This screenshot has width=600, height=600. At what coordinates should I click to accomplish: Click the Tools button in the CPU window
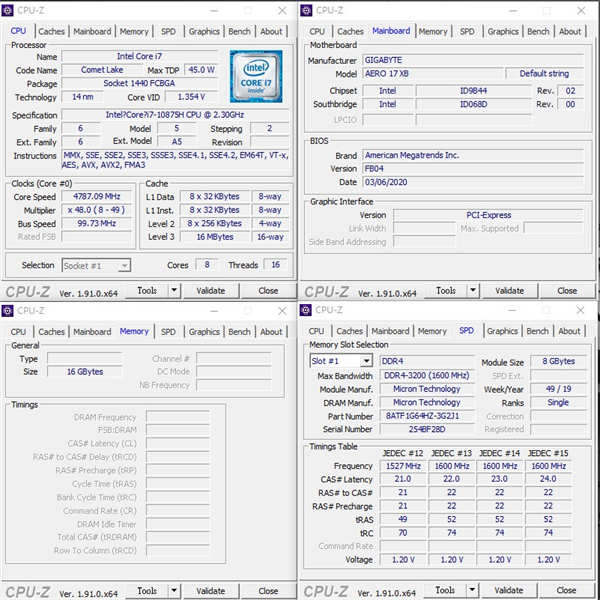click(x=147, y=291)
